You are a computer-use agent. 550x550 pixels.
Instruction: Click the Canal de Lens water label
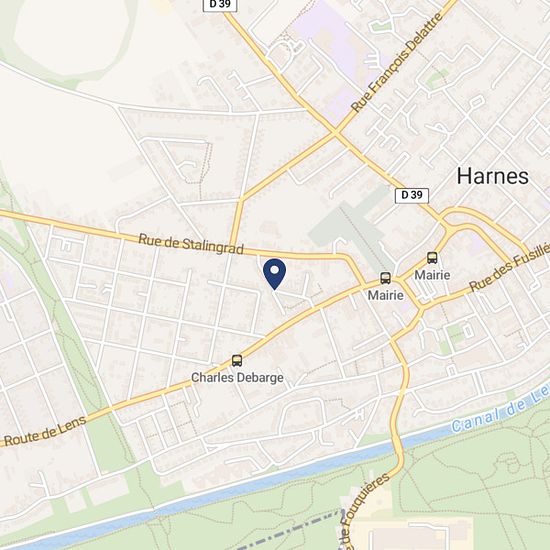pyautogui.click(x=501, y=409)
